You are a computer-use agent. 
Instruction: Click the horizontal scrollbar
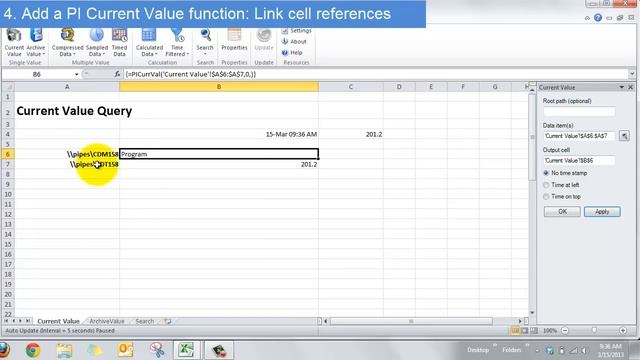coord(411,321)
